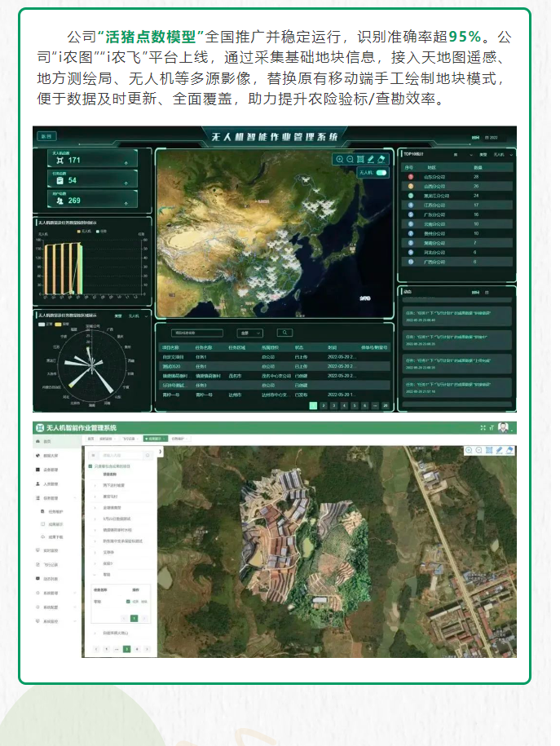Click zoom-out icon on lower satellite map
The height and width of the screenshot is (746, 560).
(x=478, y=450)
